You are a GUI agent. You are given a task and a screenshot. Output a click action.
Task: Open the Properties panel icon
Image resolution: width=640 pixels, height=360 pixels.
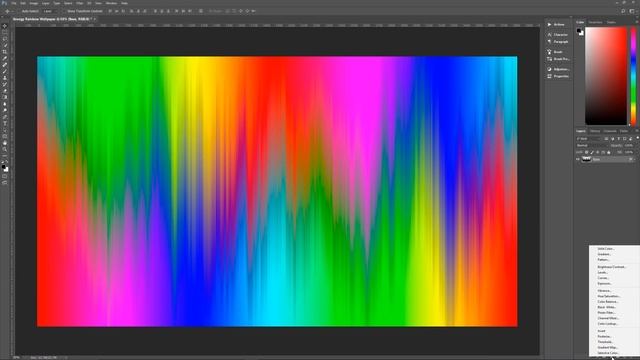pyautogui.click(x=549, y=76)
